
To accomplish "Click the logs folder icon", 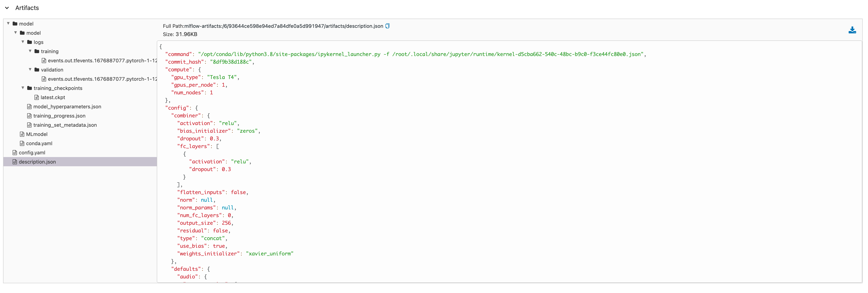I will tap(30, 42).
